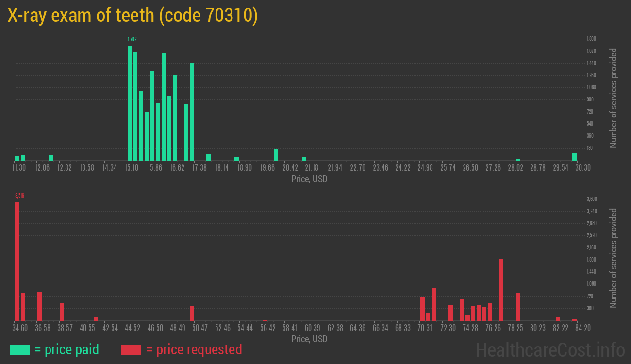Click the isolated red bar left of 50.47
The height and width of the screenshot is (364, 631).
point(192,313)
